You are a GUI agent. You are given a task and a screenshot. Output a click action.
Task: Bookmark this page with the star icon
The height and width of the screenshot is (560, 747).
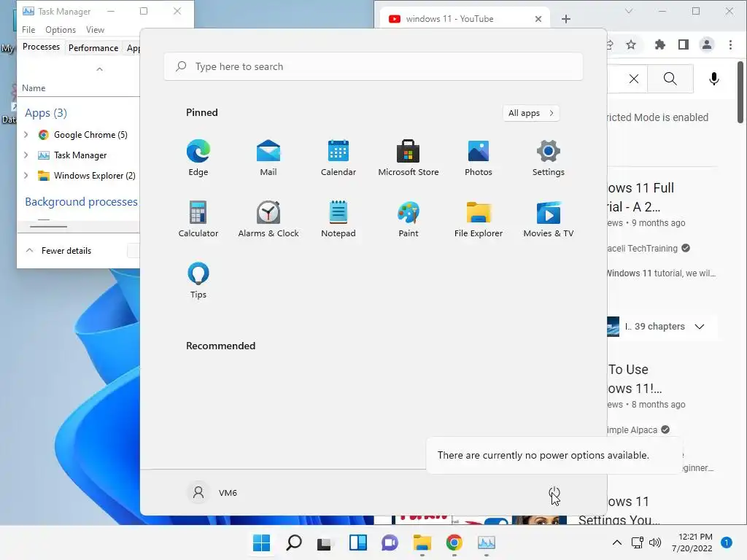[631, 44]
